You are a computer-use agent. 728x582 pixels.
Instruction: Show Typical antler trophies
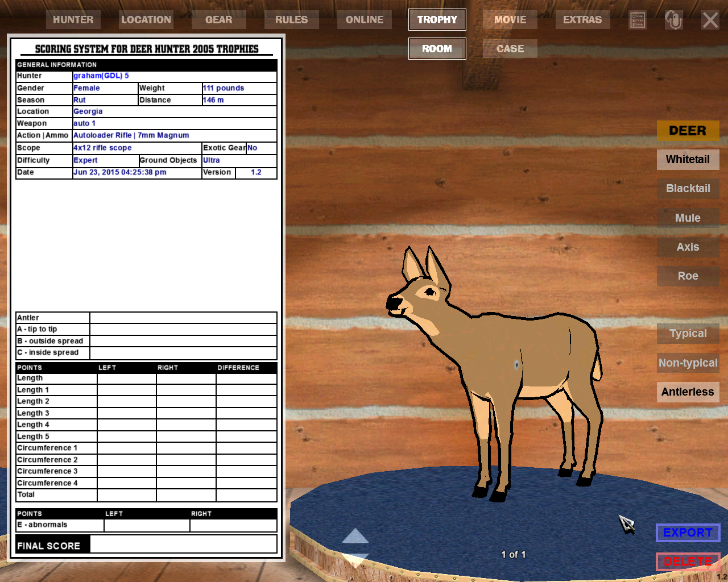(688, 334)
